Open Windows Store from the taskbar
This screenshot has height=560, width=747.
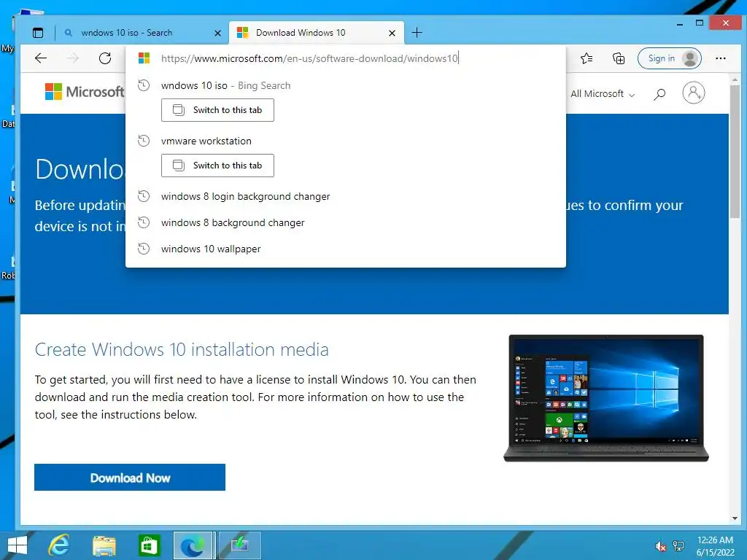tap(149, 545)
